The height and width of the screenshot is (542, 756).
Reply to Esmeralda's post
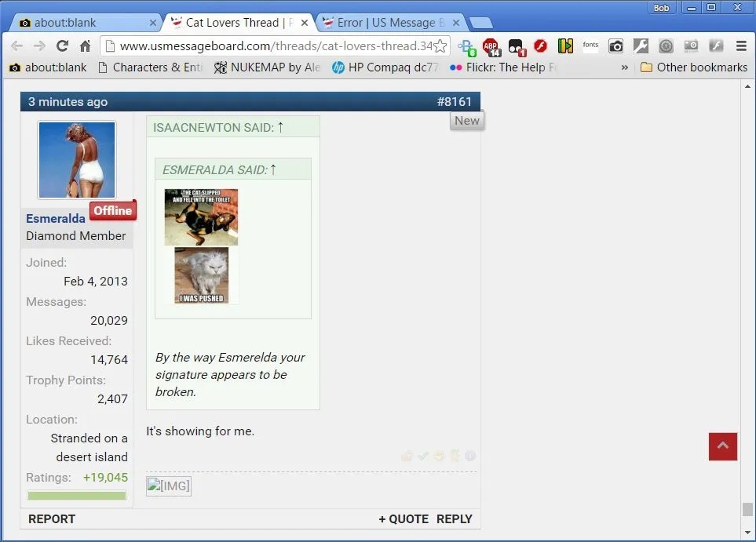[x=455, y=519]
